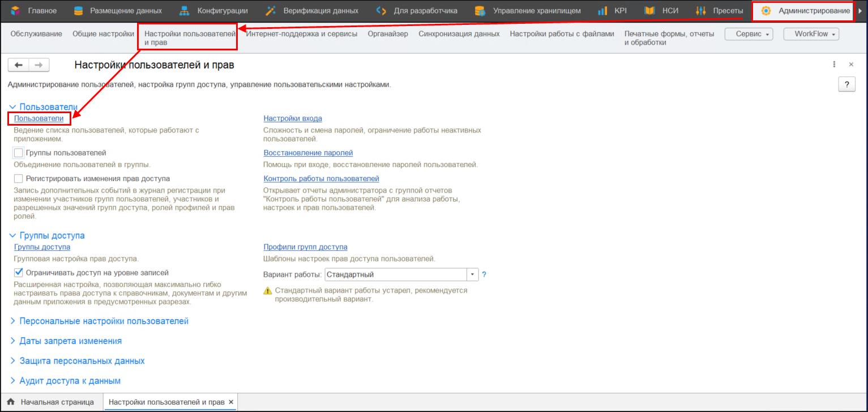Go forward with right arrow button
The image size is (868, 412).
[39, 65]
